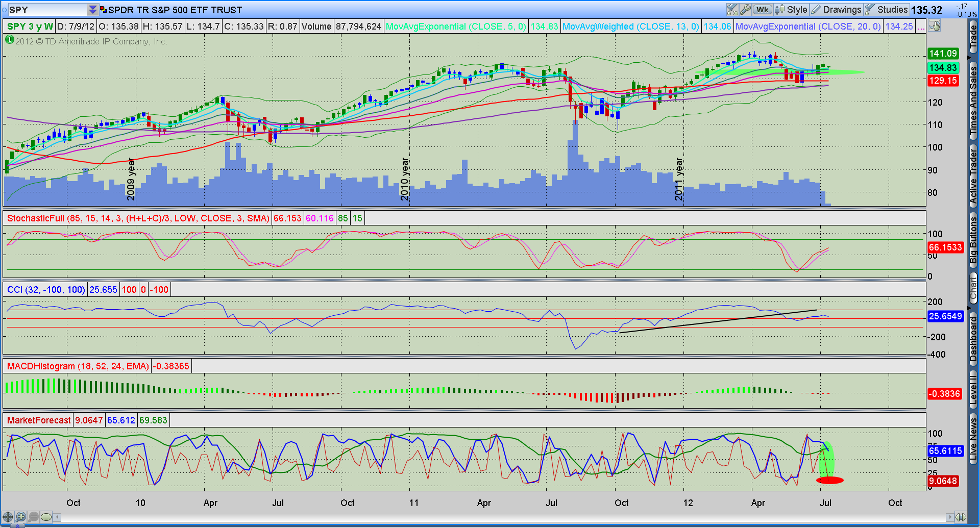Click the 2011 year marker label
980x528 pixels.
[x=678, y=179]
